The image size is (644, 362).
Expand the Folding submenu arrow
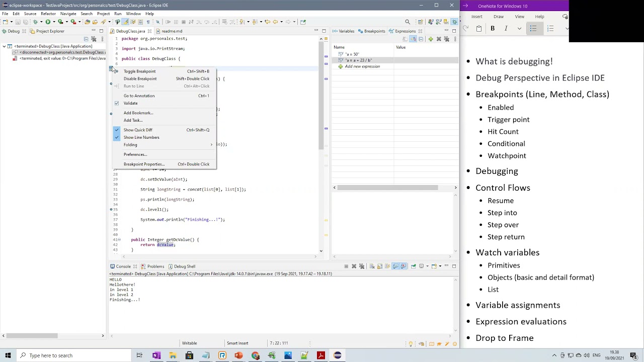coord(211,145)
